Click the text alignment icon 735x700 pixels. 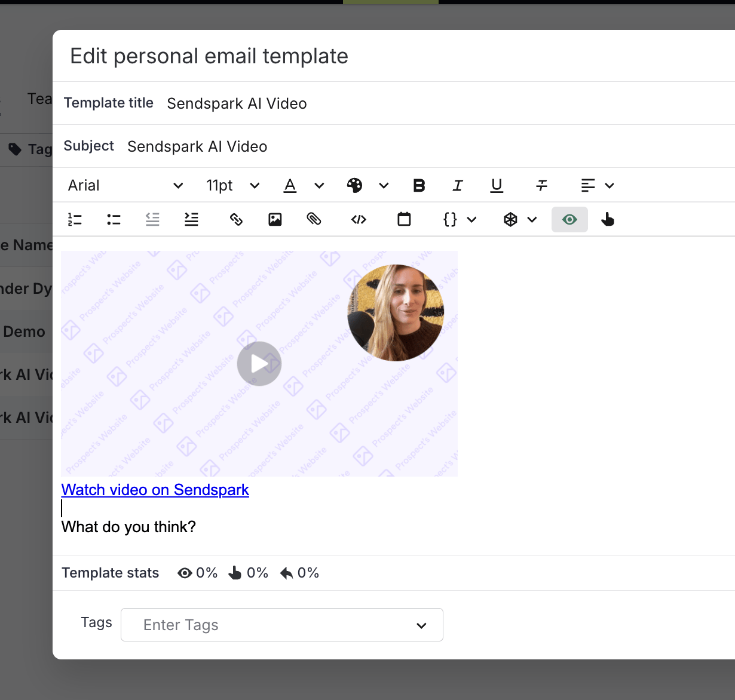[588, 186]
